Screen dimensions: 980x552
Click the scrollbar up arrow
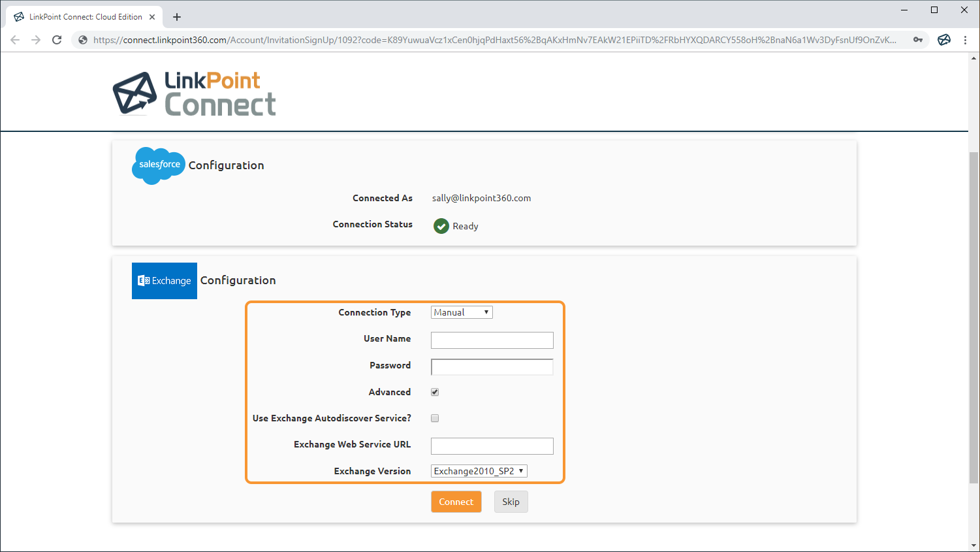[x=974, y=58]
